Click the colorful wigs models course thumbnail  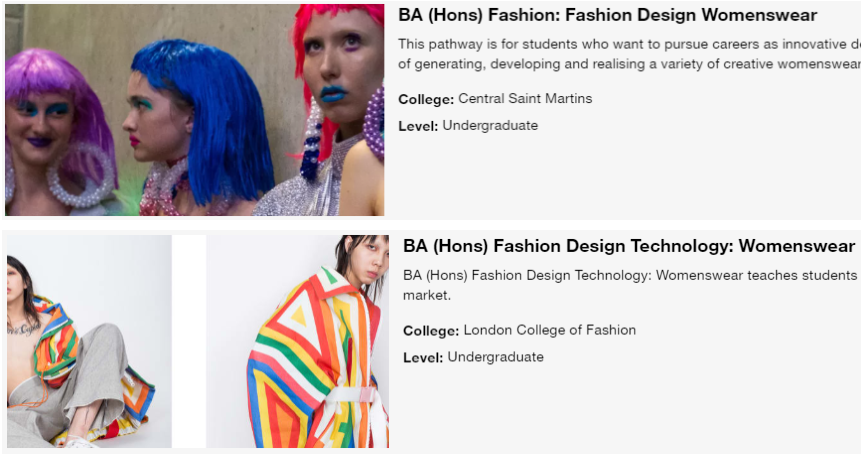(x=194, y=110)
